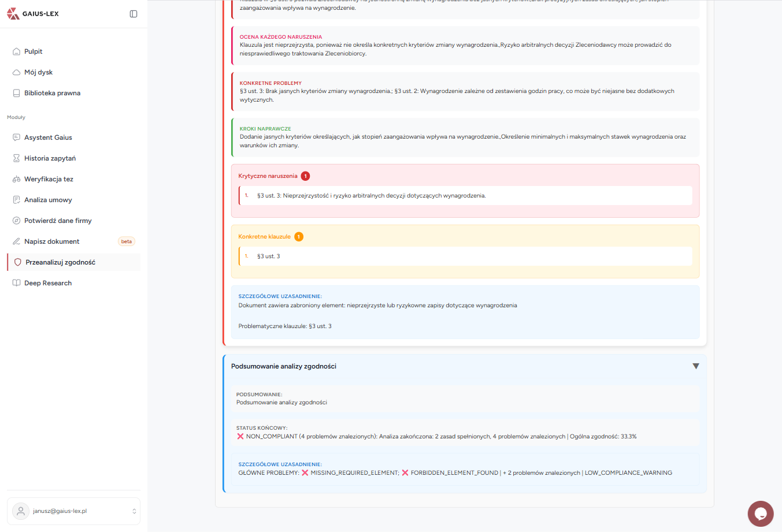Image resolution: width=782 pixels, height=532 pixels.
Task: Open Napisz dokument beta module
Action: 52,241
